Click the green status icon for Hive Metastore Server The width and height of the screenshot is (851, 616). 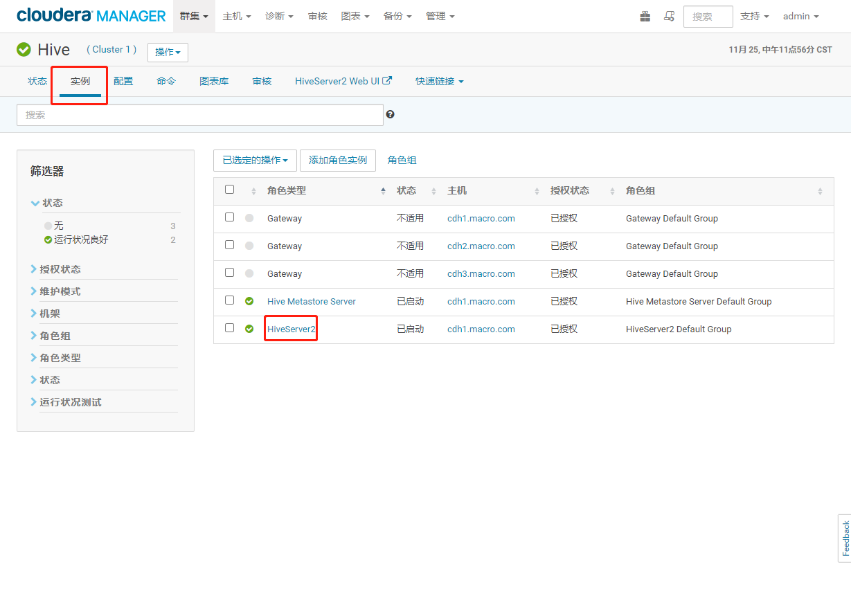[249, 301]
